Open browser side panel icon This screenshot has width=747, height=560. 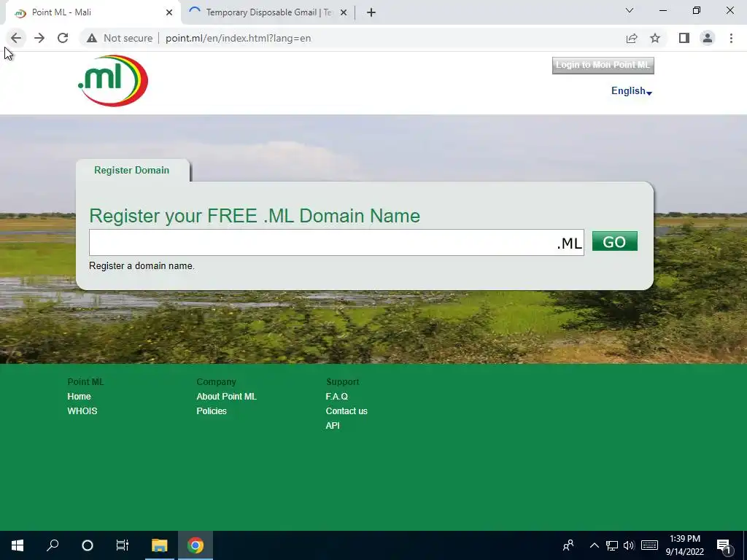[x=684, y=38]
